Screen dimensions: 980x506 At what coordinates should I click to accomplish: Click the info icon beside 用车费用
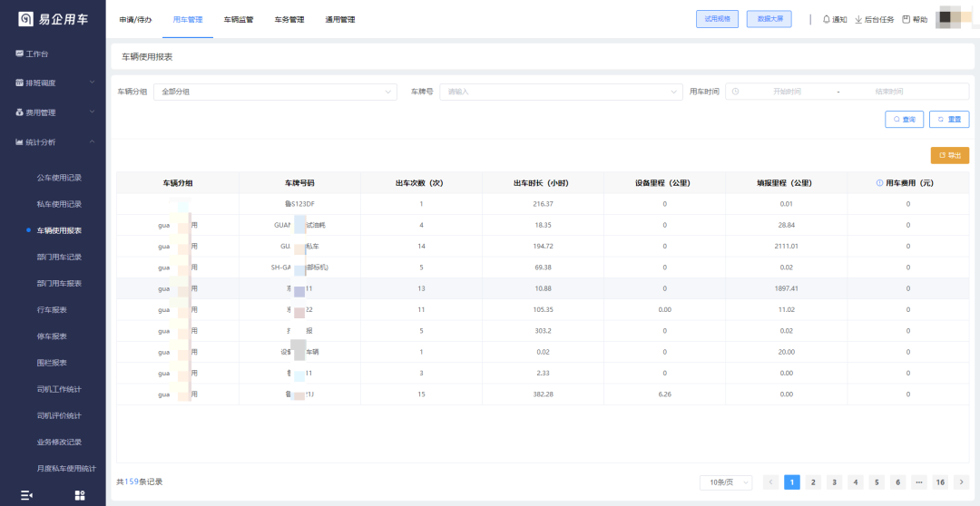coord(879,183)
